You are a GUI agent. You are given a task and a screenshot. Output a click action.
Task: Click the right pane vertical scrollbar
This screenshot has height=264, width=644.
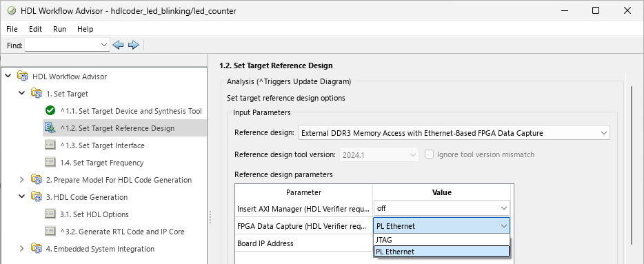click(632, 164)
